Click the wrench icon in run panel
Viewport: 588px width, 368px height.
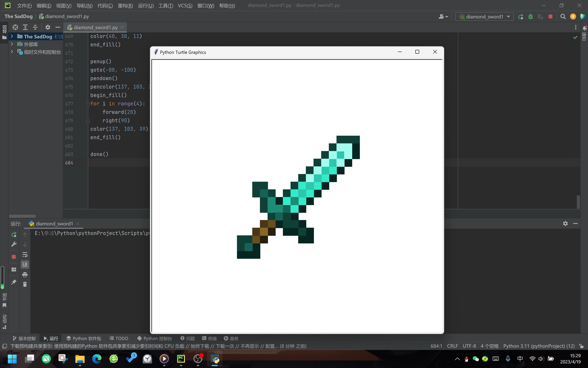tap(14, 244)
